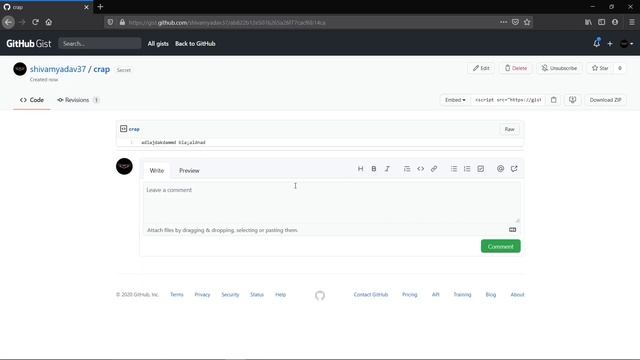640x360 pixels.
Task: Open the Security footer link
Action: coord(230,295)
